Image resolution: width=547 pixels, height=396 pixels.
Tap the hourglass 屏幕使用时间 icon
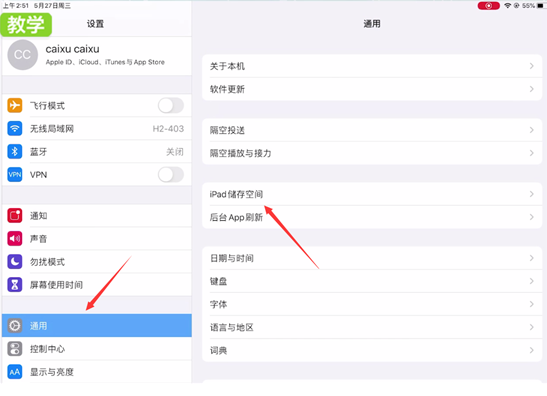coord(15,285)
